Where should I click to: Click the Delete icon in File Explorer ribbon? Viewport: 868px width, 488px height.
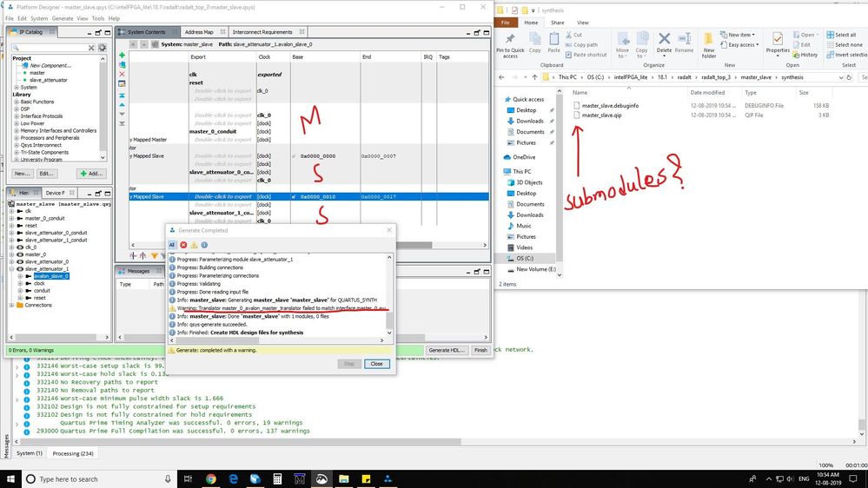pos(664,43)
